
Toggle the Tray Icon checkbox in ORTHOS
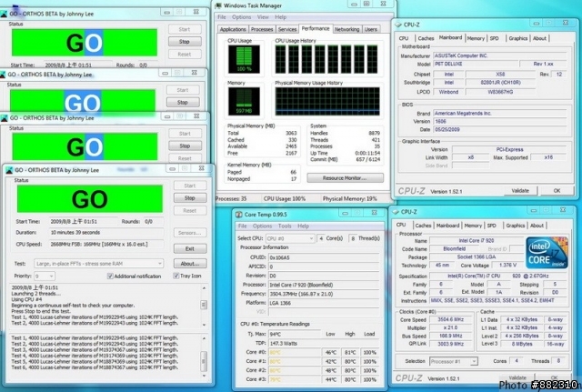coord(176,276)
